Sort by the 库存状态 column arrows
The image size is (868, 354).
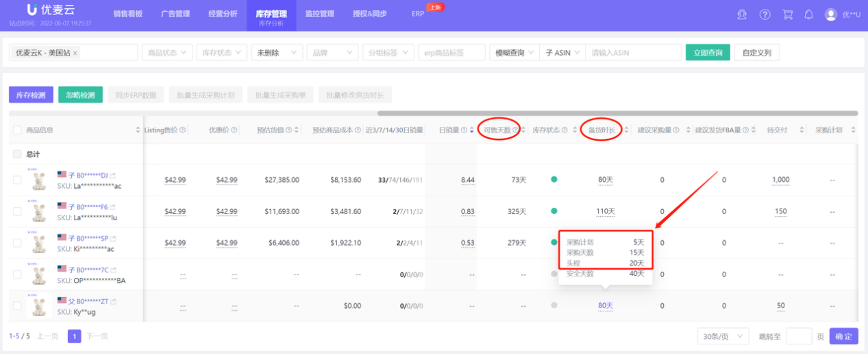(574, 130)
